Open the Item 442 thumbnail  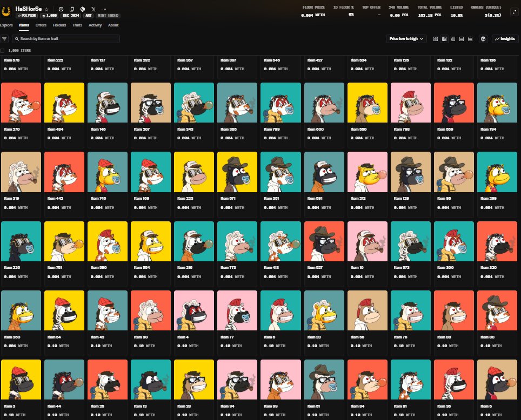click(64, 172)
